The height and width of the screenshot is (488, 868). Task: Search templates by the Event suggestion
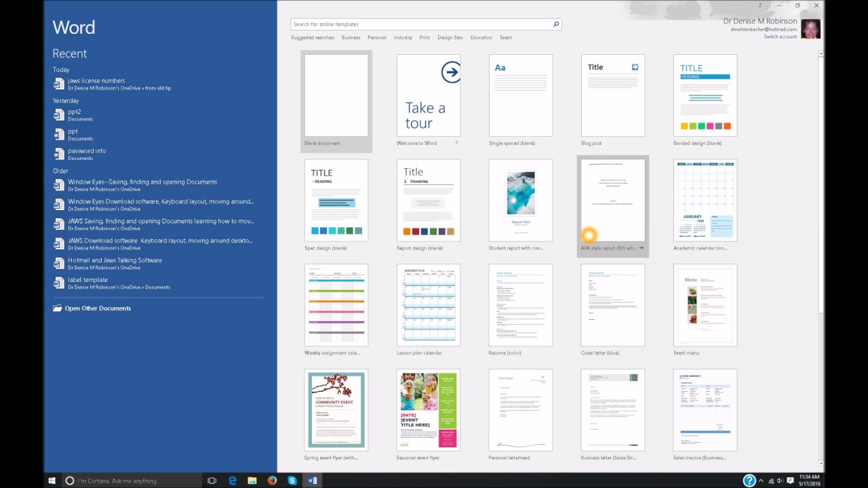pyautogui.click(x=506, y=37)
